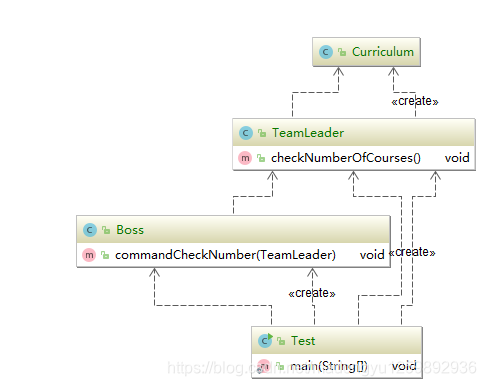Select the main(String[]) method text

click(329, 366)
